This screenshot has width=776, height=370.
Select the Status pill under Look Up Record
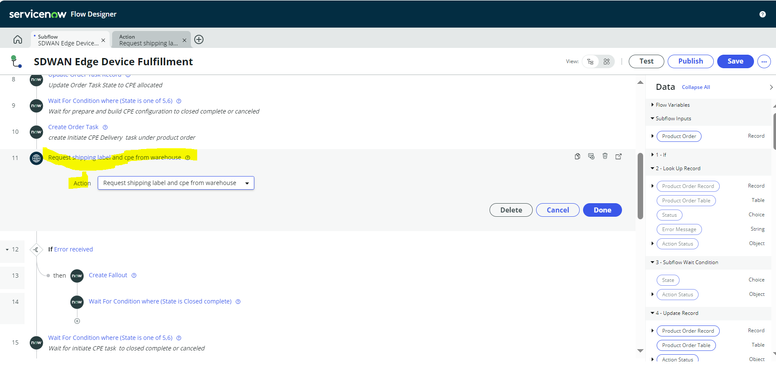[669, 215]
